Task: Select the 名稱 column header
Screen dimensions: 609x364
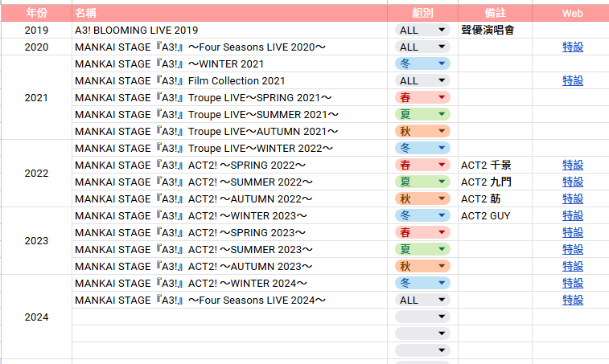Action: point(229,13)
